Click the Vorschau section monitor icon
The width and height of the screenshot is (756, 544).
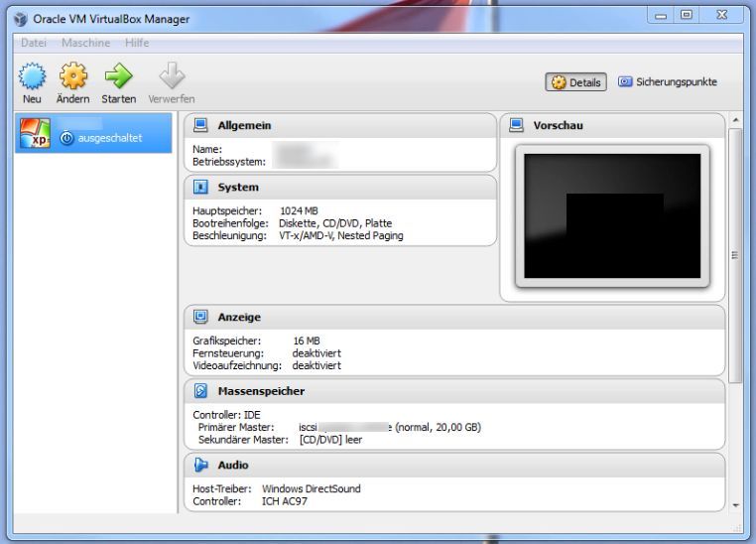[516, 125]
